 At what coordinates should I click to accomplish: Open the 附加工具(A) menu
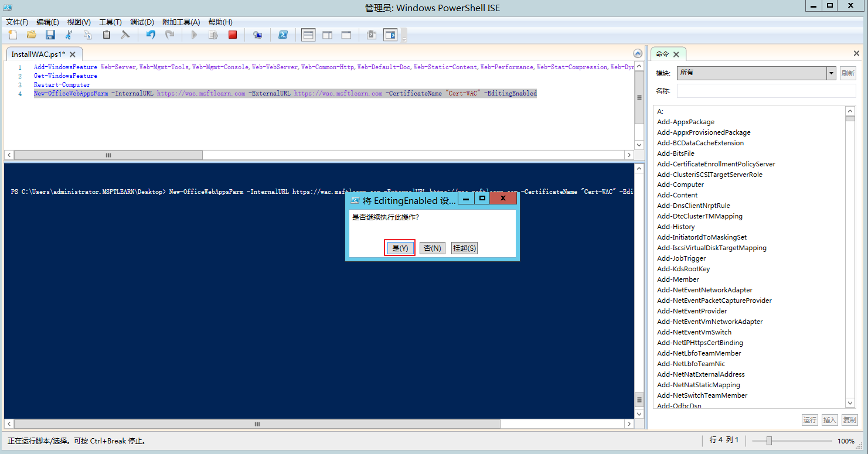(181, 22)
